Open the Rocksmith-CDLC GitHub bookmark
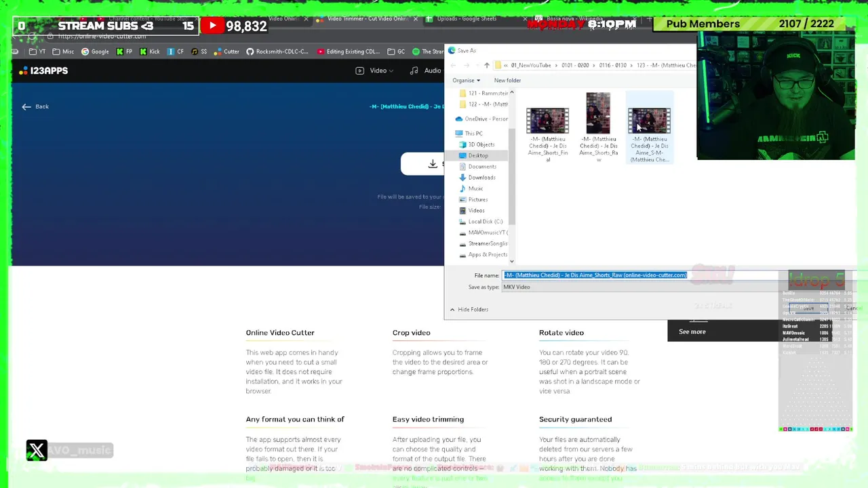The image size is (868, 488). [x=277, y=52]
